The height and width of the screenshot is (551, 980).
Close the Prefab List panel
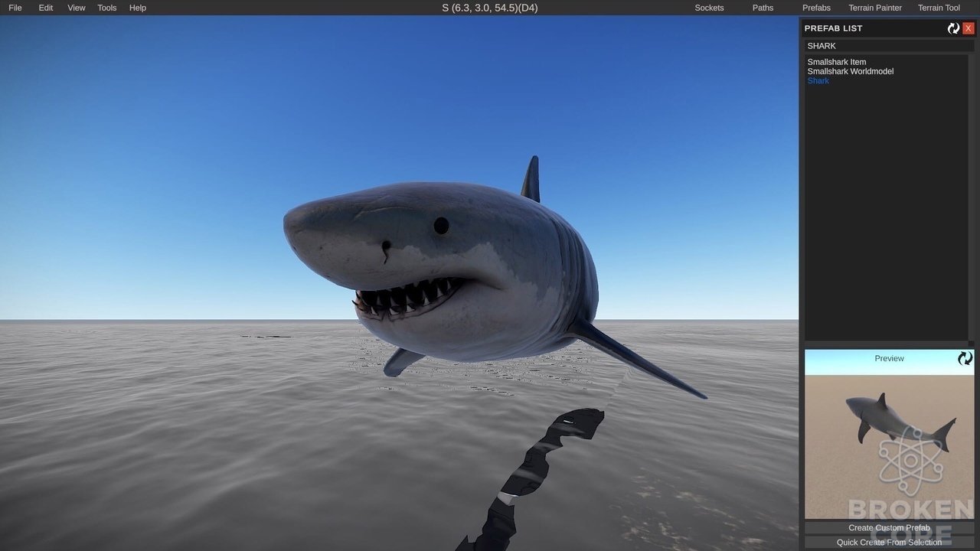coord(969,28)
